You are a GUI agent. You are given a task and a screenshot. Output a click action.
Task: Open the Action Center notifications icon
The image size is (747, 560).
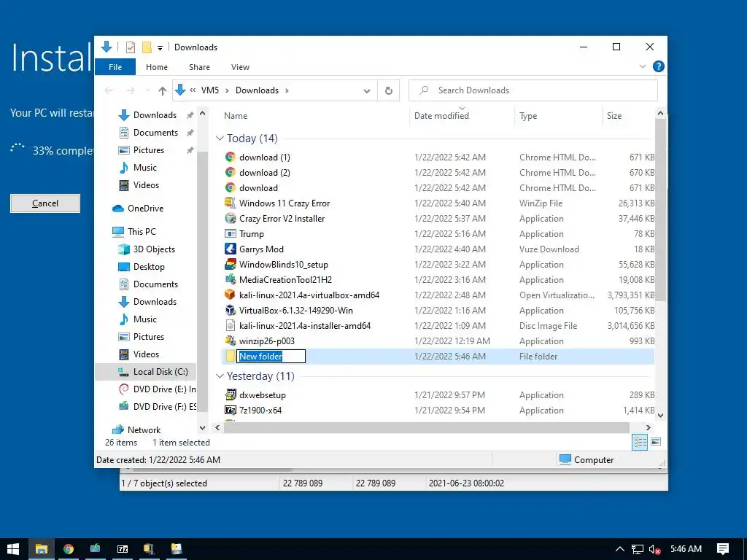[x=723, y=549]
